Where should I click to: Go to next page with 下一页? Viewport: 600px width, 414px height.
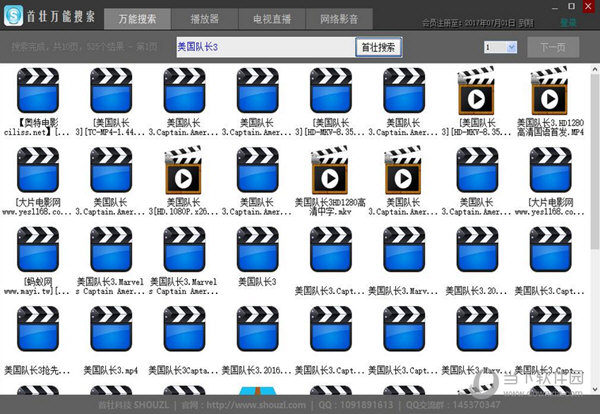[x=553, y=47]
